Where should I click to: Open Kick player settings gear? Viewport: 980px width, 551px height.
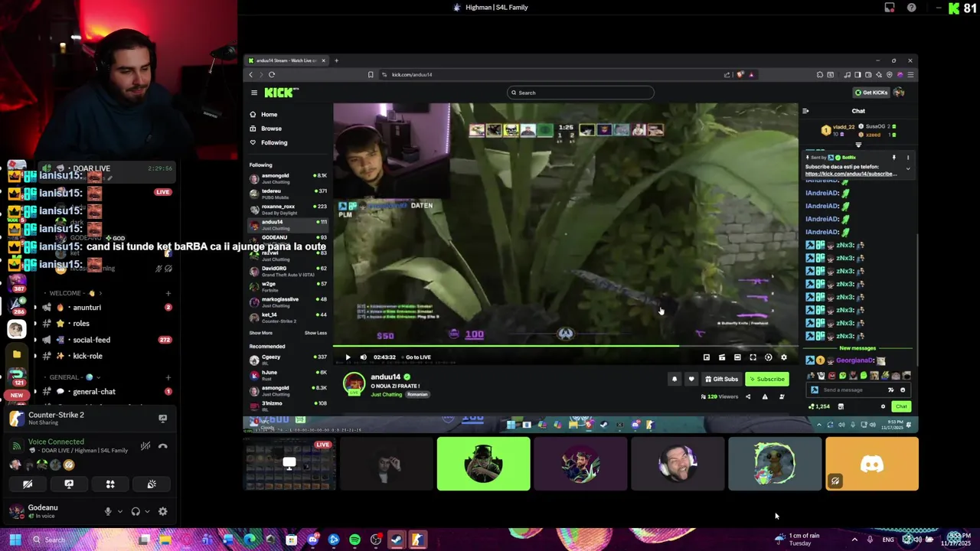tap(783, 357)
